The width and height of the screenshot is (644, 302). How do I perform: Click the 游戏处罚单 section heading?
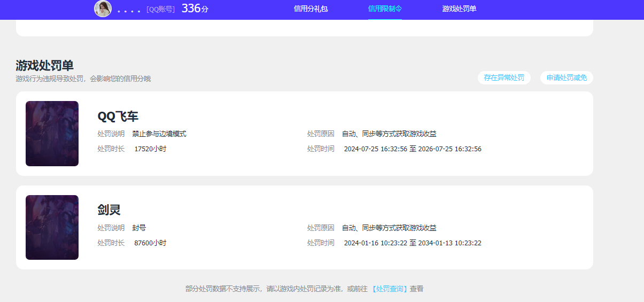[45, 66]
